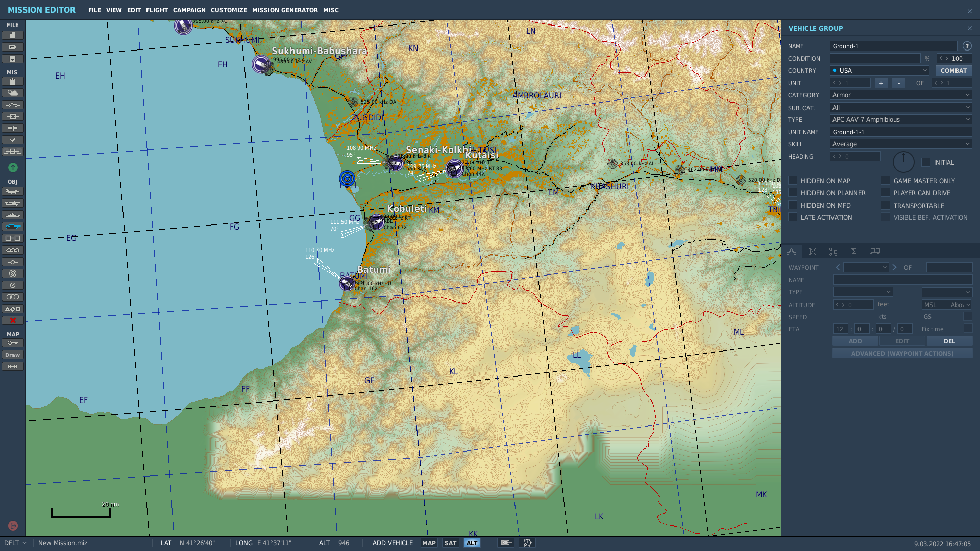
Task: Click the minus button to remove unit
Action: coord(899,83)
